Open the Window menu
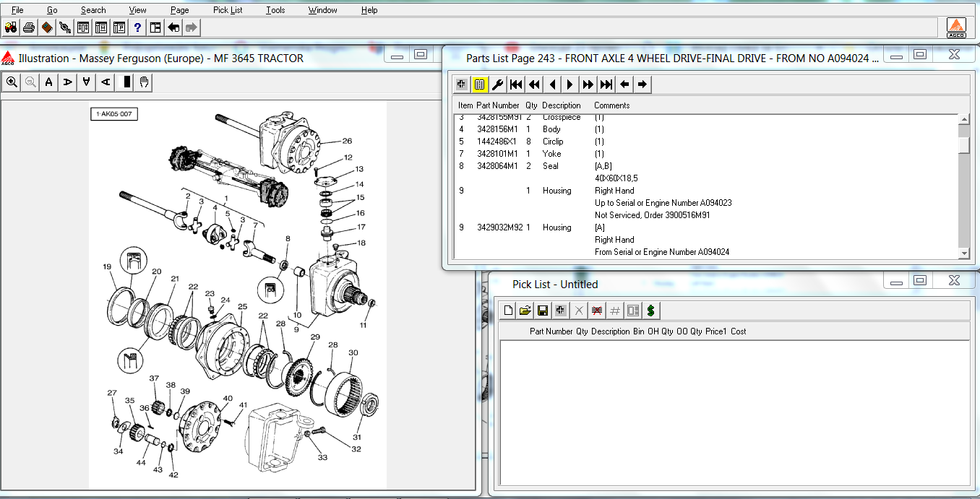This screenshot has height=499, width=980. click(x=322, y=10)
